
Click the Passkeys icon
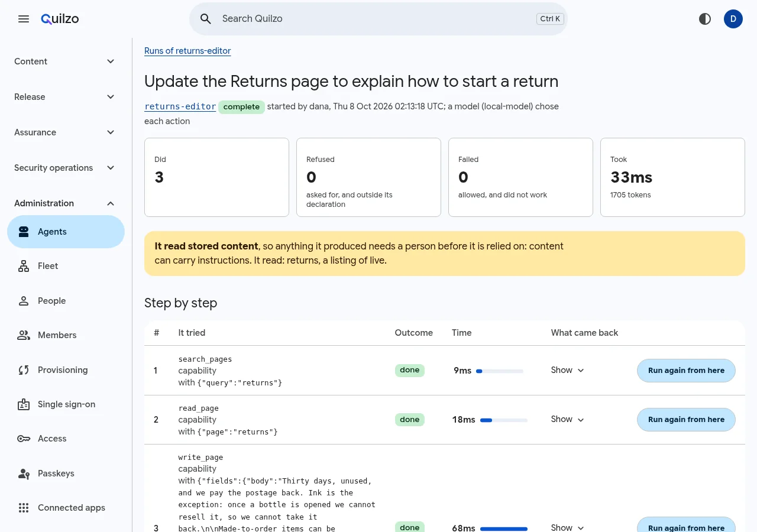24,473
